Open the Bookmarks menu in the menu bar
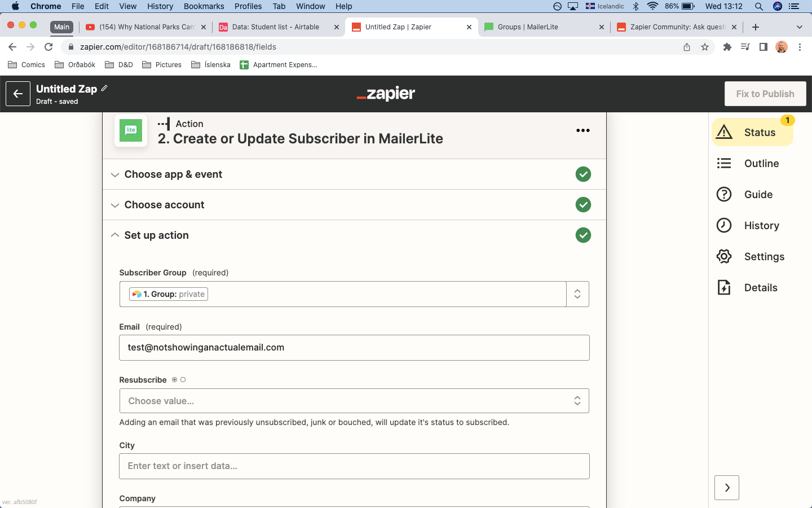The image size is (812, 508). [204, 6]
